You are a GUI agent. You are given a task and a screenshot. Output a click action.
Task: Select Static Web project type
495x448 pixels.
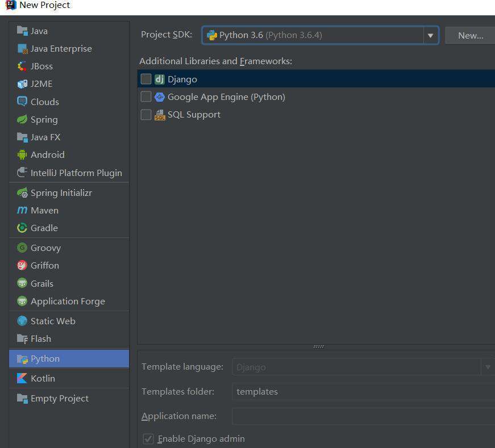tap(69, 321)
